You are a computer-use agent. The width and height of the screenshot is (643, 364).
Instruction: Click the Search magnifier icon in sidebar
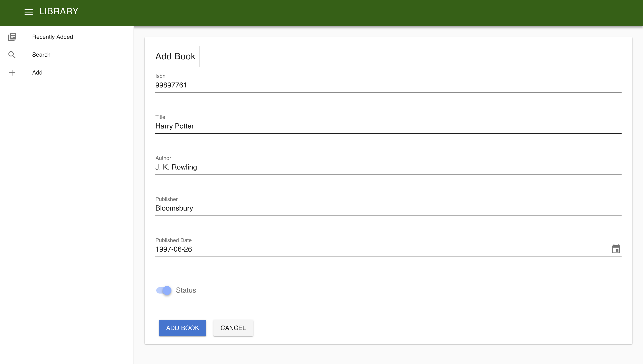(12, 55)
